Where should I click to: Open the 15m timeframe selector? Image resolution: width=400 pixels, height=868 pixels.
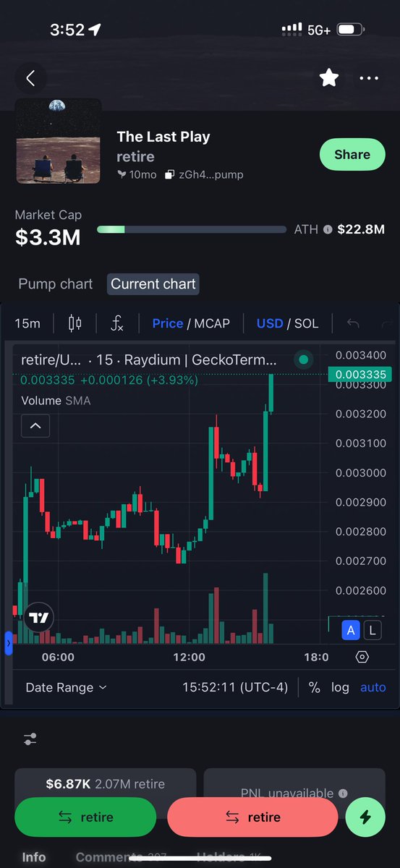pos(27,323)
